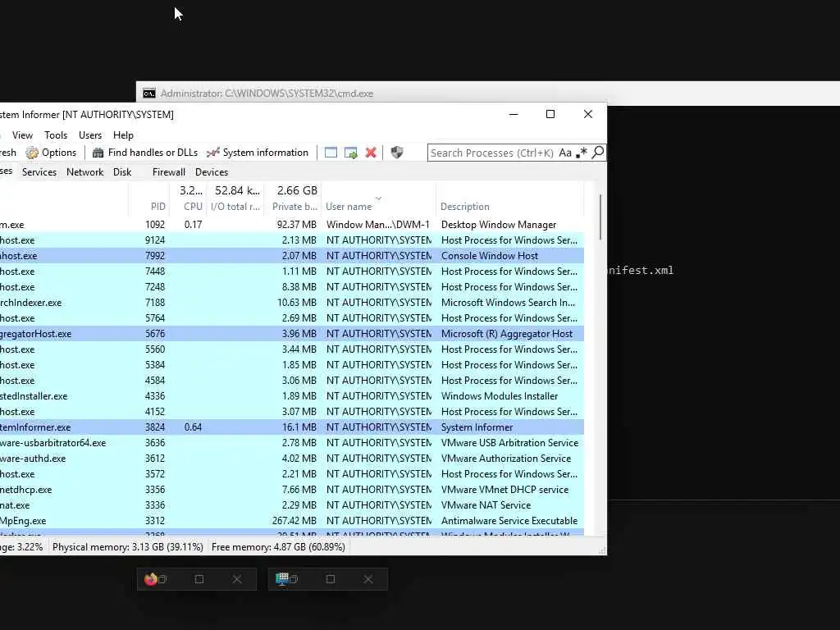Toggle case-sensitive search Aa icon
The height and width of the screenshot is (630, 840).
pyautogui.click(x=565, y=153)
